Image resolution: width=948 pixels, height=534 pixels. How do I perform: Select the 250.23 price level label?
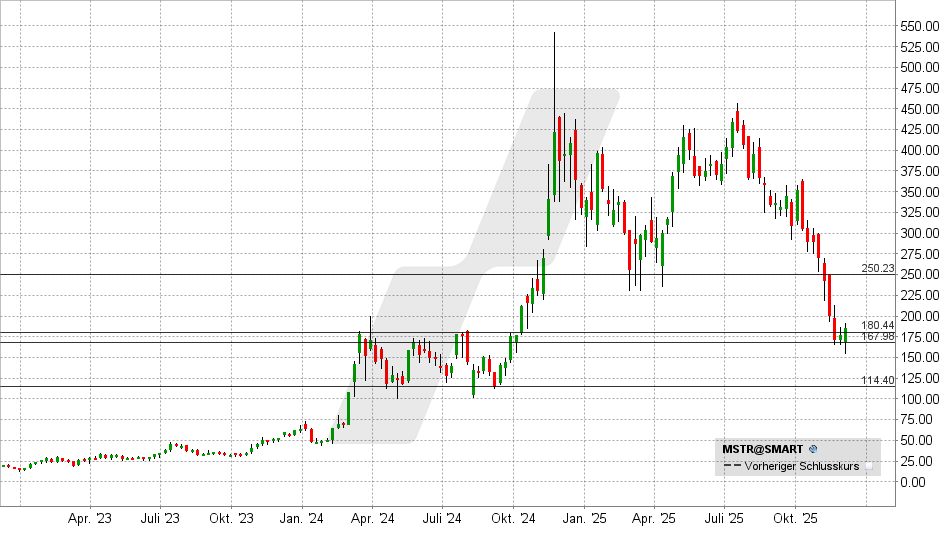tap(878, 269)
